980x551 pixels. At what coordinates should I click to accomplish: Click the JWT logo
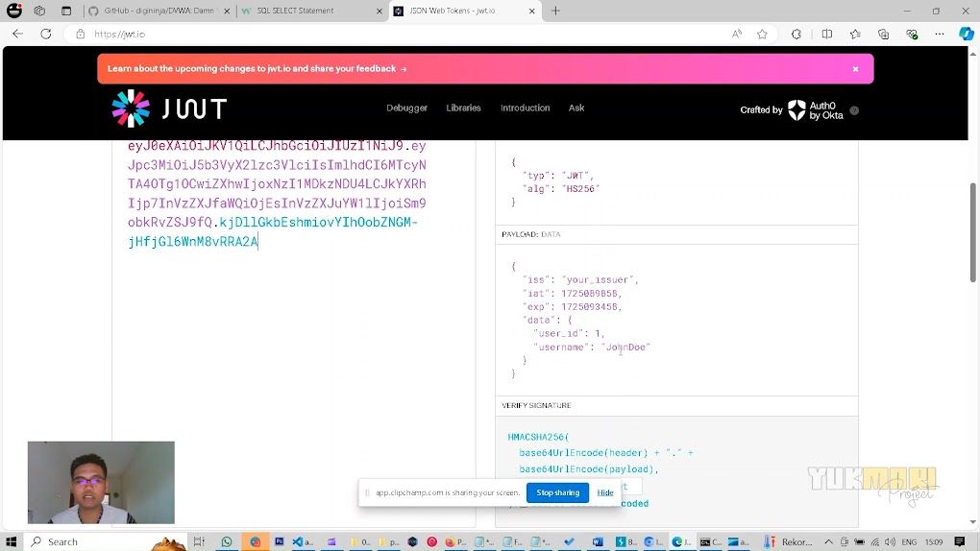[169, 108]
